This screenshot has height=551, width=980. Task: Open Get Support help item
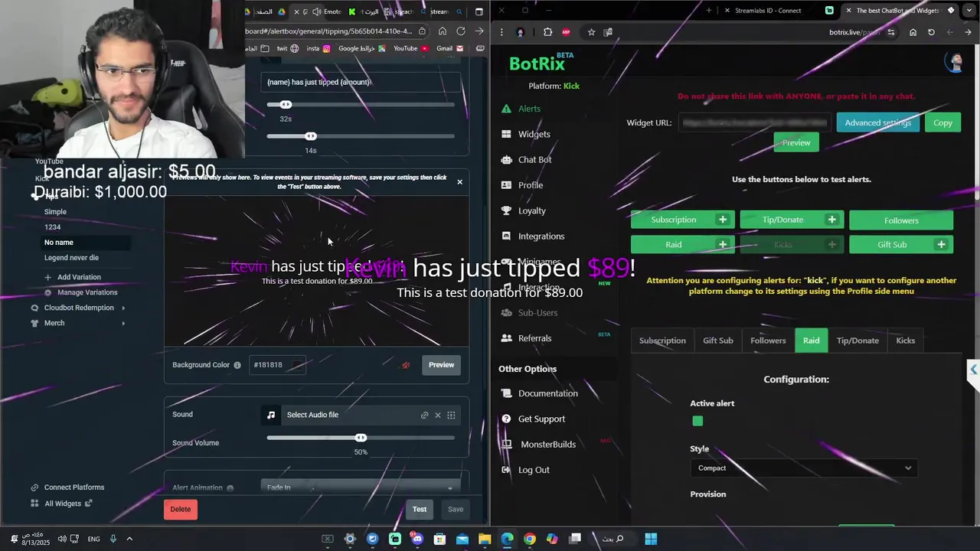(x=541, y=419)
